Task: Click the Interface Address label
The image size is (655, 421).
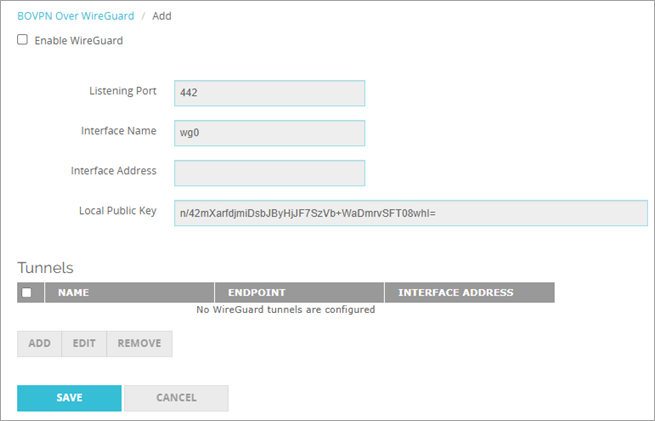Action: tap(114, 171)
